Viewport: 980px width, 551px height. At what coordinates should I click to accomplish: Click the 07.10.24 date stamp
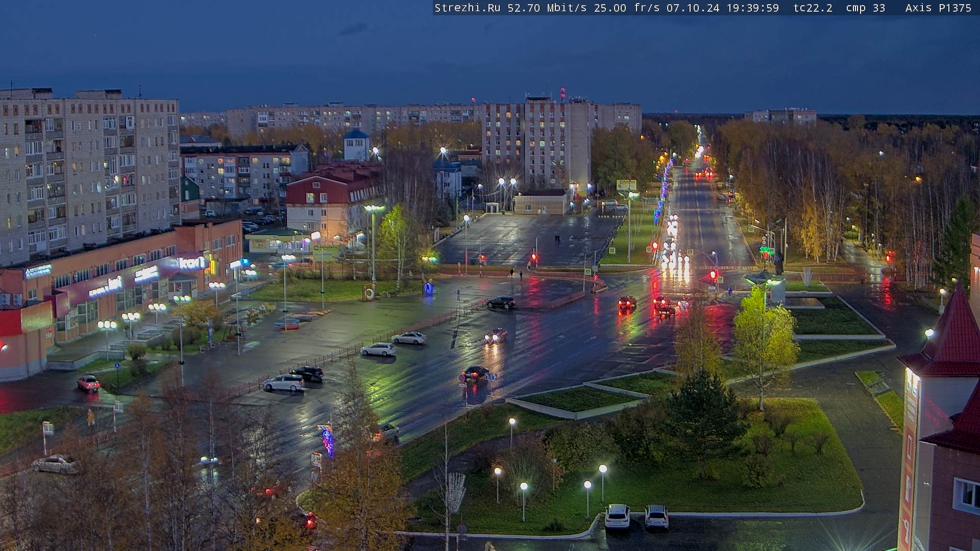point(693,8)
